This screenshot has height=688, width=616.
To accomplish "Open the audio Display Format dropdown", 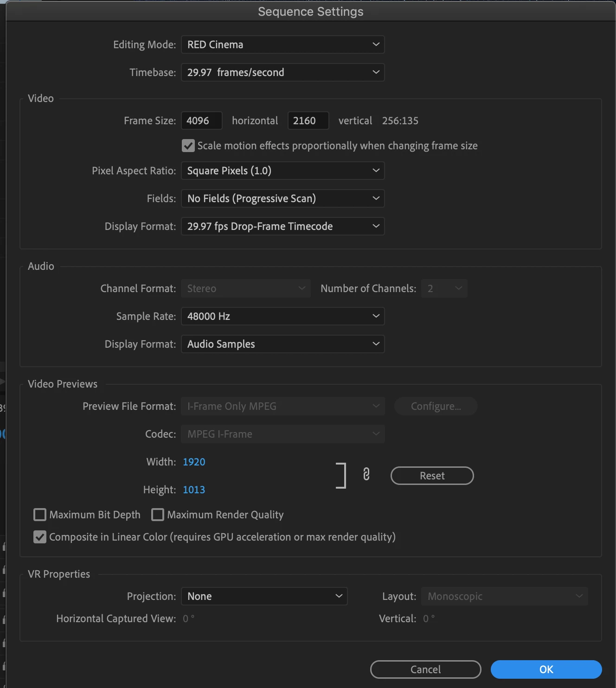I will click(283, 344).
